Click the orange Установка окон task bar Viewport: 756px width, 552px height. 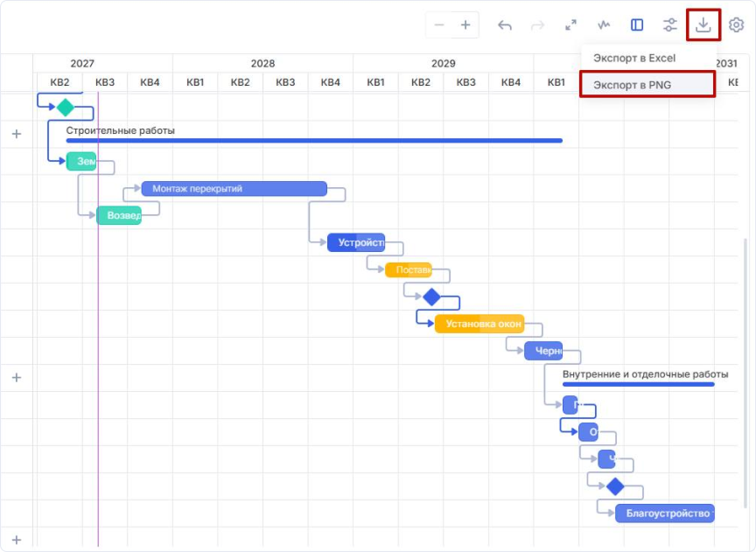tap(479, 324)
